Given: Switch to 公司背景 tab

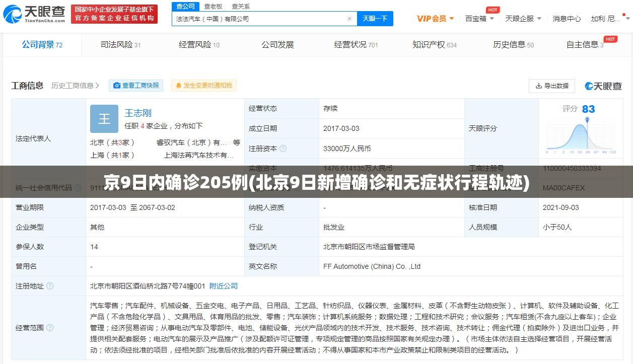Looking at the screenshot, I should [x=42, y=45].
